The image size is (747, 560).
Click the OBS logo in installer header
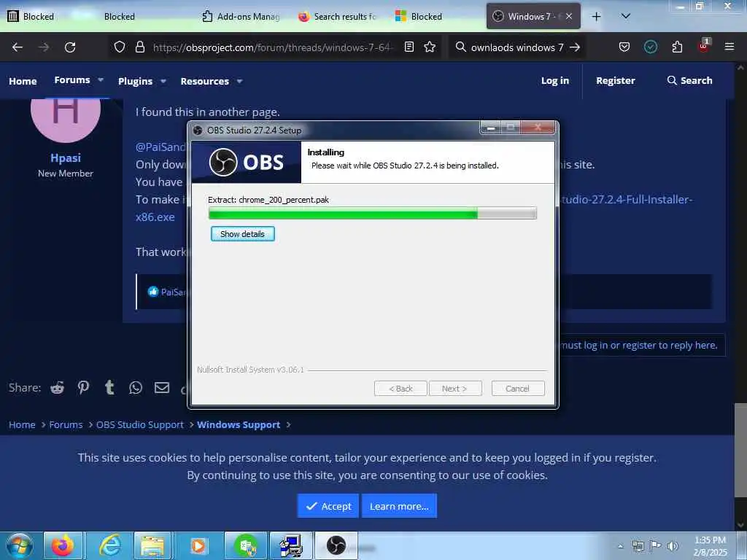247,163
